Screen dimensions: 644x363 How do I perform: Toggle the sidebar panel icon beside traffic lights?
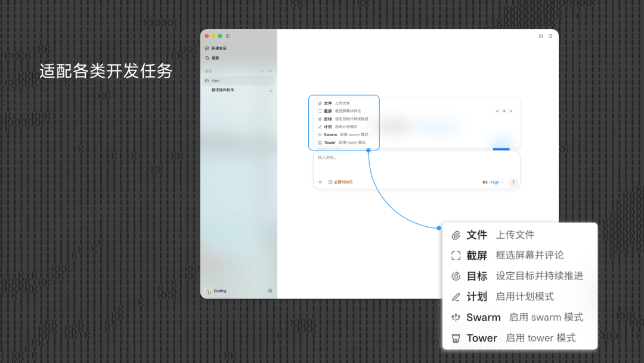tap(228, 36)
